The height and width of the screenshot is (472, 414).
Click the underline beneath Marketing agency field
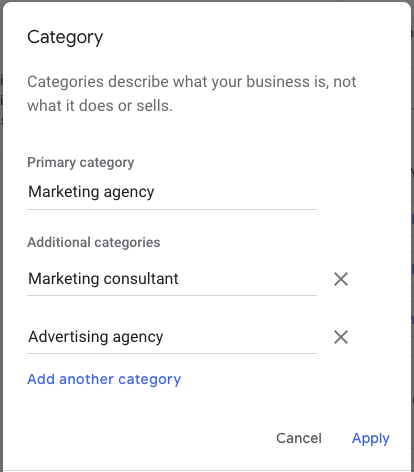click(x=172, y=210)
